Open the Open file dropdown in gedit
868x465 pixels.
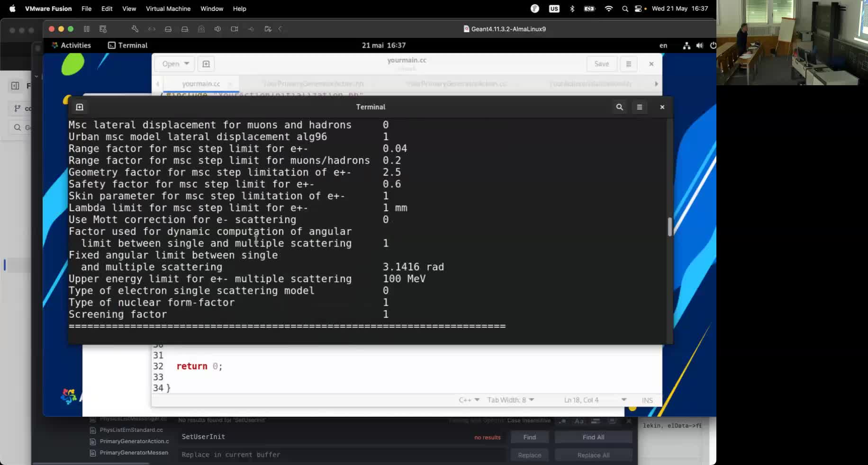(x=174, y=63)
